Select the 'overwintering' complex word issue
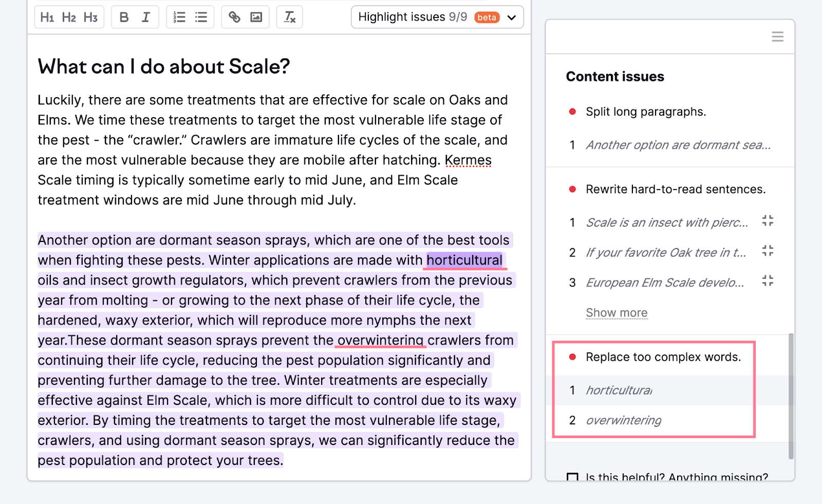 point(667,420)
